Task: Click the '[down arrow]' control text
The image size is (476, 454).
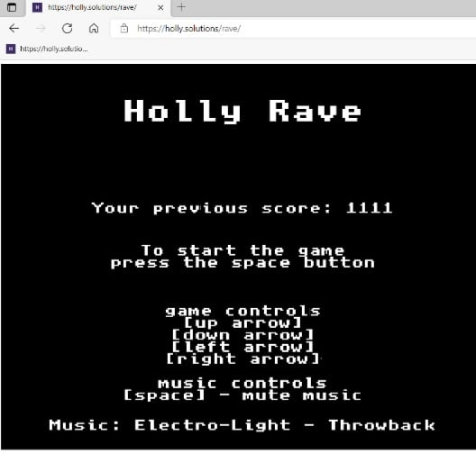Action: [x=243, y=335]
